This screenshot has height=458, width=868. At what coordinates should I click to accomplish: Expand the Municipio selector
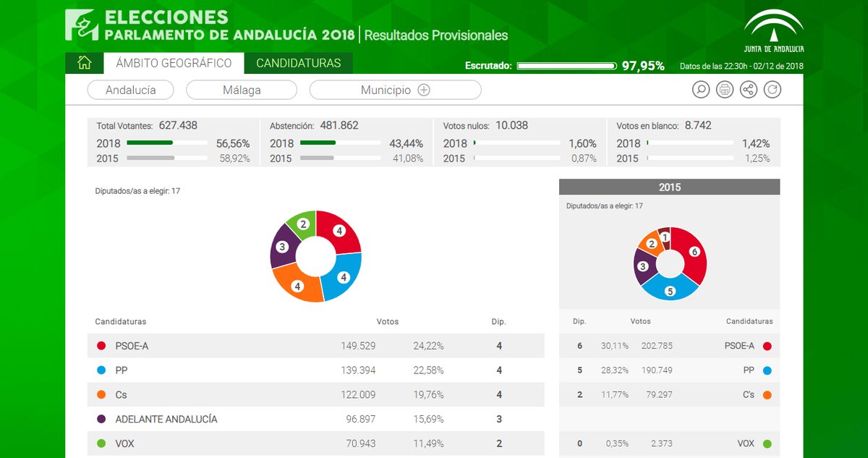click(x=395, y=90)
